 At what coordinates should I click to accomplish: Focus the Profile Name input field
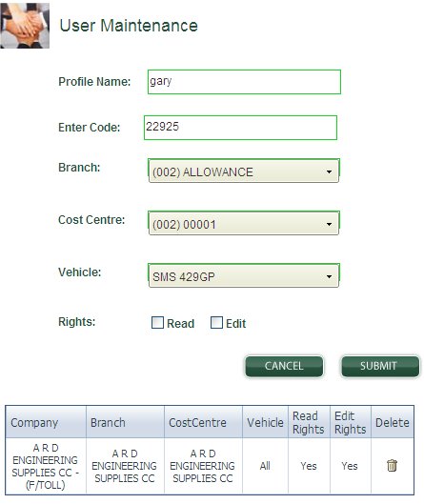pyautogui.click(x=244, y=82)
